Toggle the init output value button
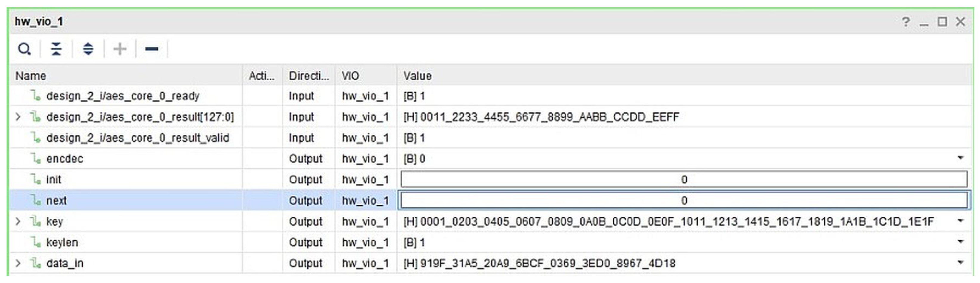 tap(684, 179)
